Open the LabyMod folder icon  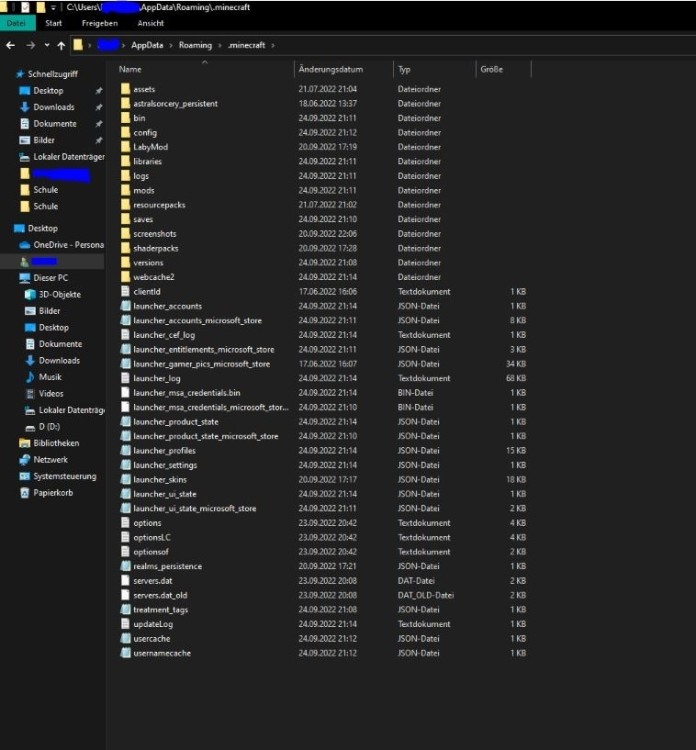(125, 147)
